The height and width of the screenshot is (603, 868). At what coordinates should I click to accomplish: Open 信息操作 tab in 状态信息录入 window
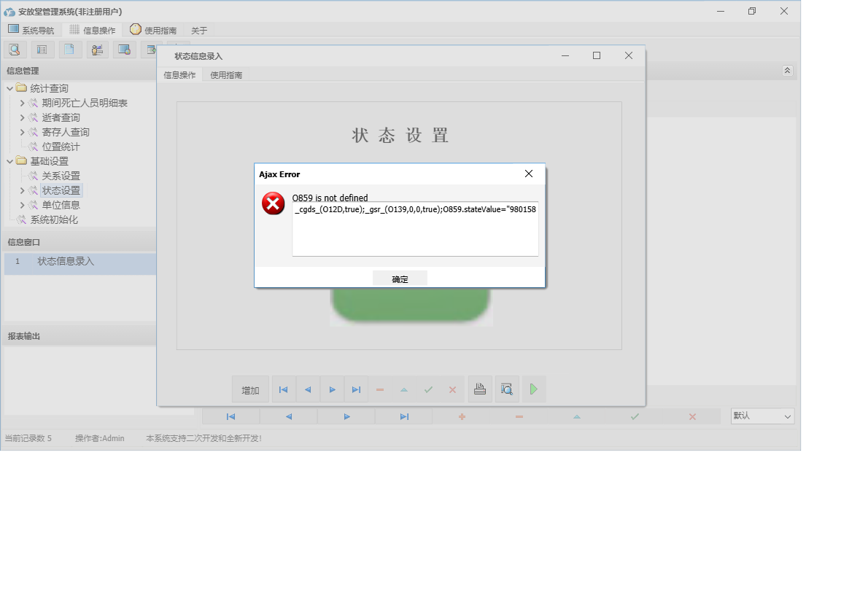[x=180, y=75]
